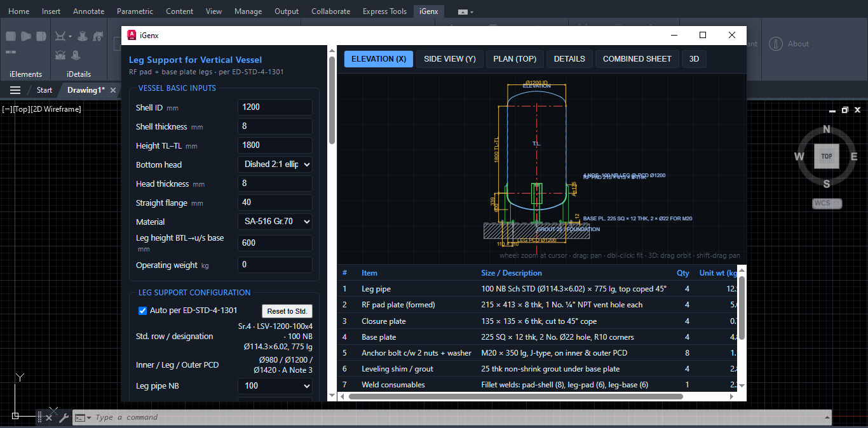Open the saddle support dropdown arrow in iDetails
The image size is (868, 428).
[x=70, y=37]
